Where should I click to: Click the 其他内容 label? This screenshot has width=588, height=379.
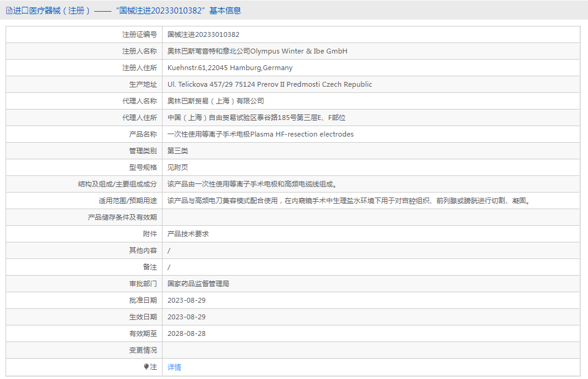point(143,250)
